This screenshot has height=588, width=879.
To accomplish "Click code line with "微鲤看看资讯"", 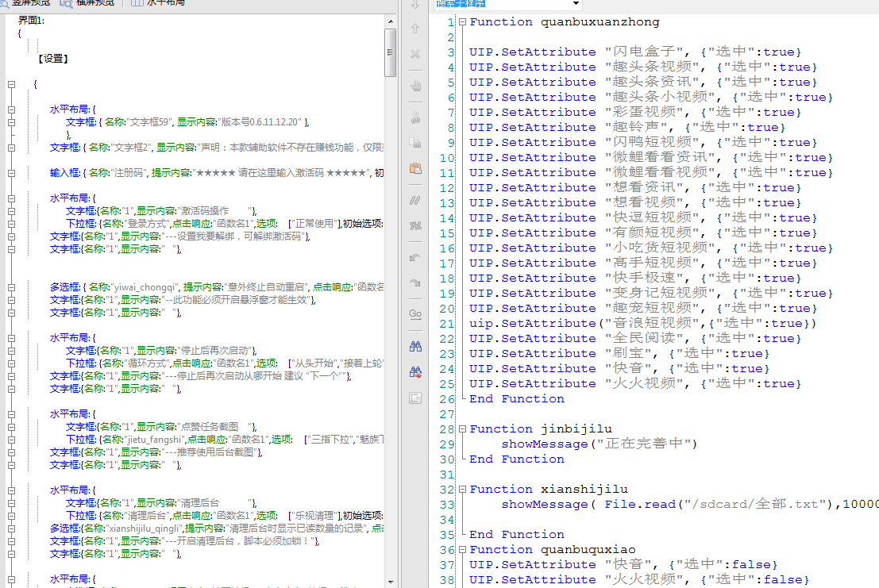I will pyautogui.click(x=651, y=158).
